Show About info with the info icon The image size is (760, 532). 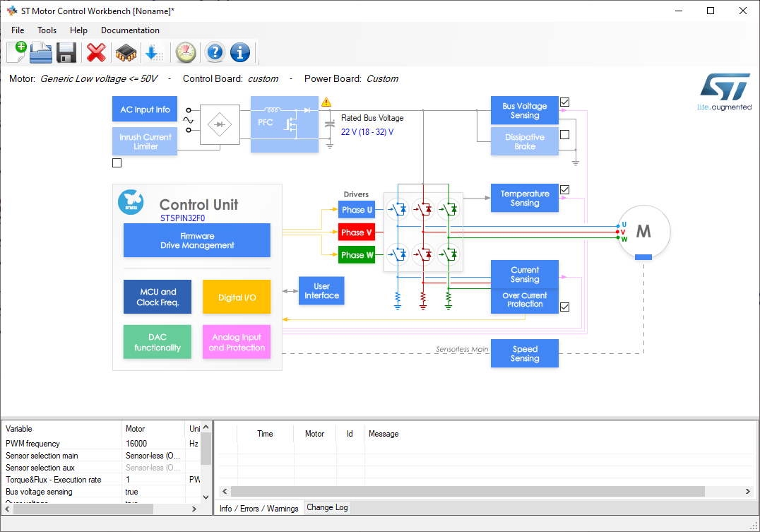(239, 52)
